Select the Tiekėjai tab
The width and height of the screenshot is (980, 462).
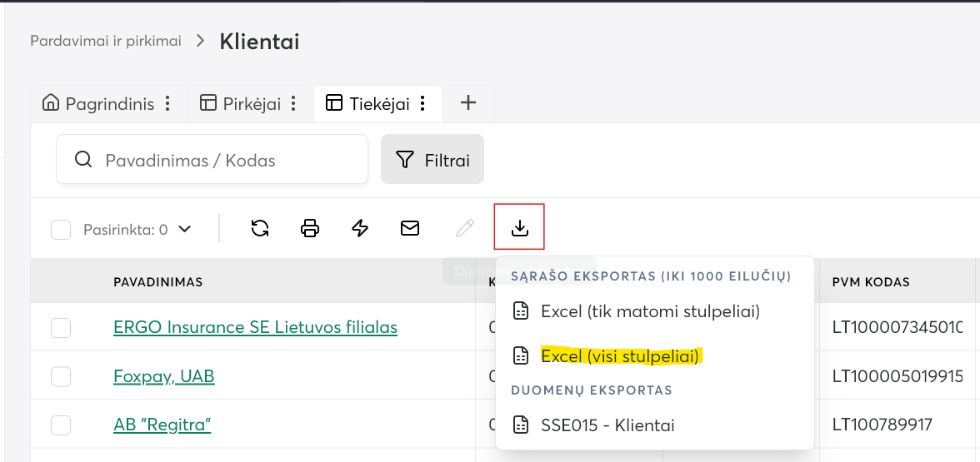click(x=378, y=103)
